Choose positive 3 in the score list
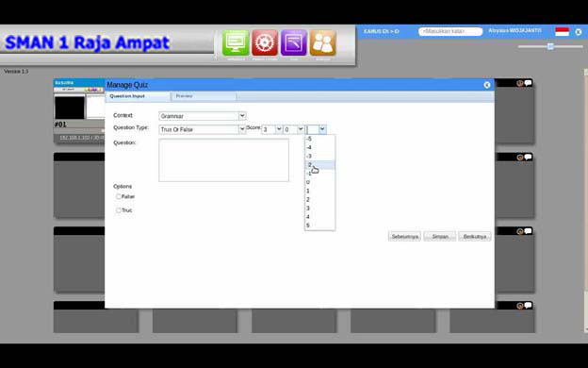 [319, 208]
